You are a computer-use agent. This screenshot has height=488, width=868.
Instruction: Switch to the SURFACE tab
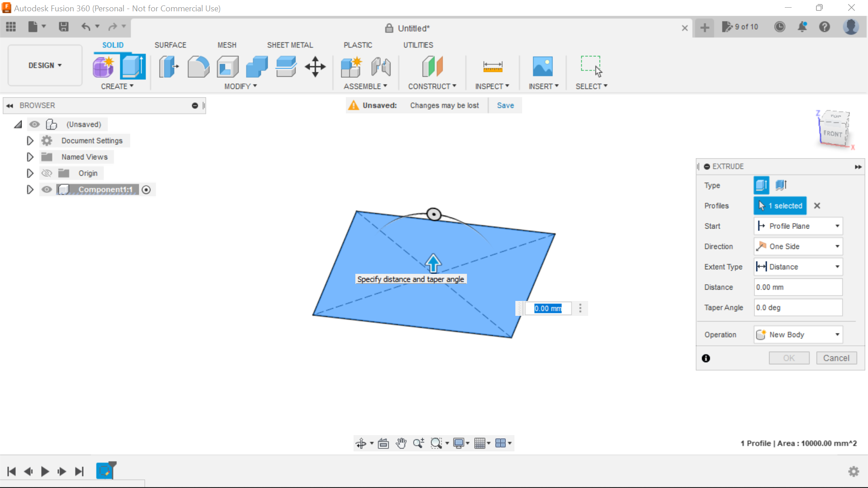(x=170, y=45)
